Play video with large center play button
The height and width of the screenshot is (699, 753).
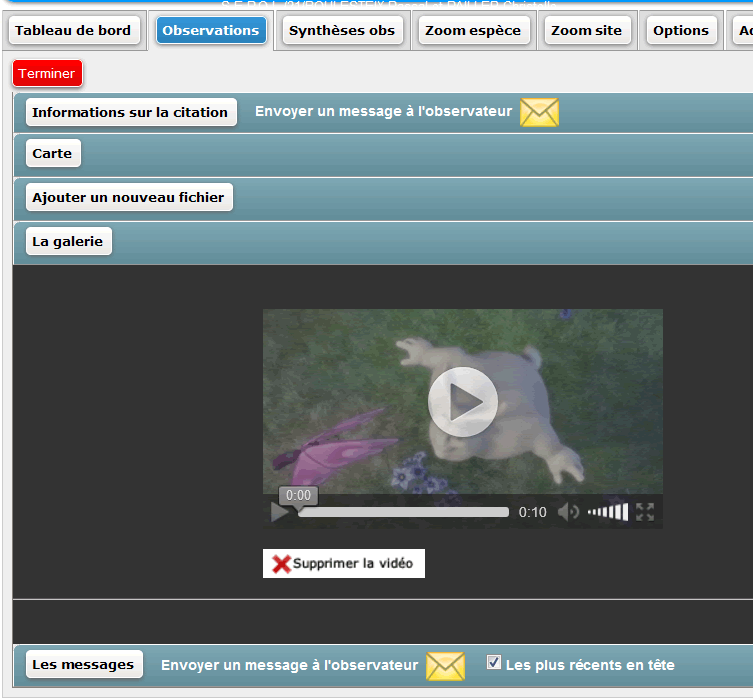462,402
